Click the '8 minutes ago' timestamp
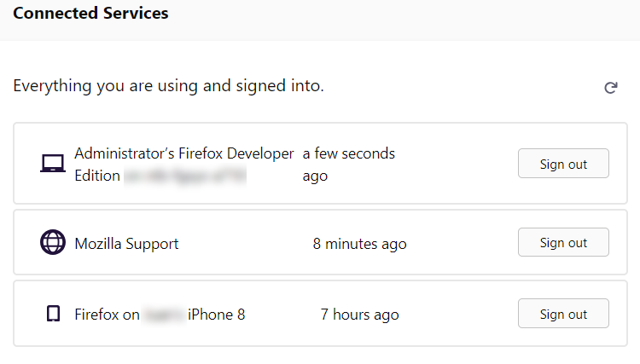The image size is (640, 364). coord(359,244)
